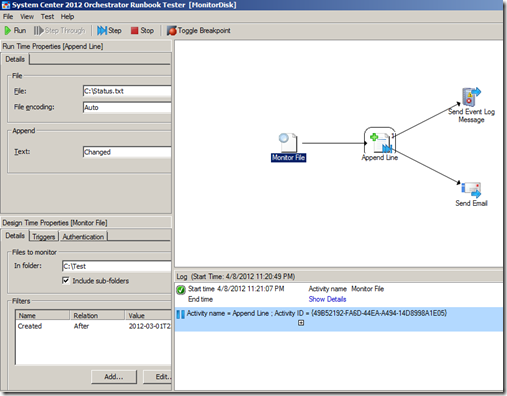
Task: Toggle Include sub-folders checkbox
Action: pos(66,280)
